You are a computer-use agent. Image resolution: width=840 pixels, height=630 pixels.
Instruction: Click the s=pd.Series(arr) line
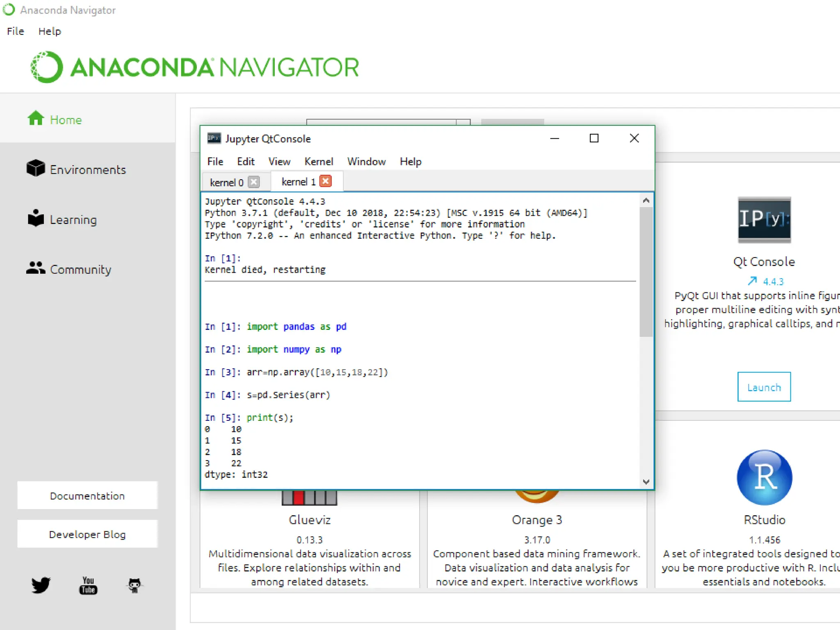[x=288, y=395]
